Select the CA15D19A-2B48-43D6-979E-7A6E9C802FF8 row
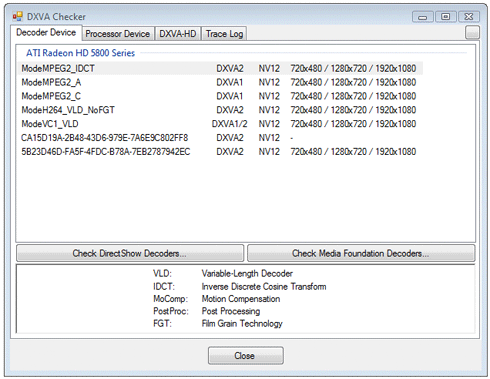Screen dimensions: 490x379 [220, 138]
